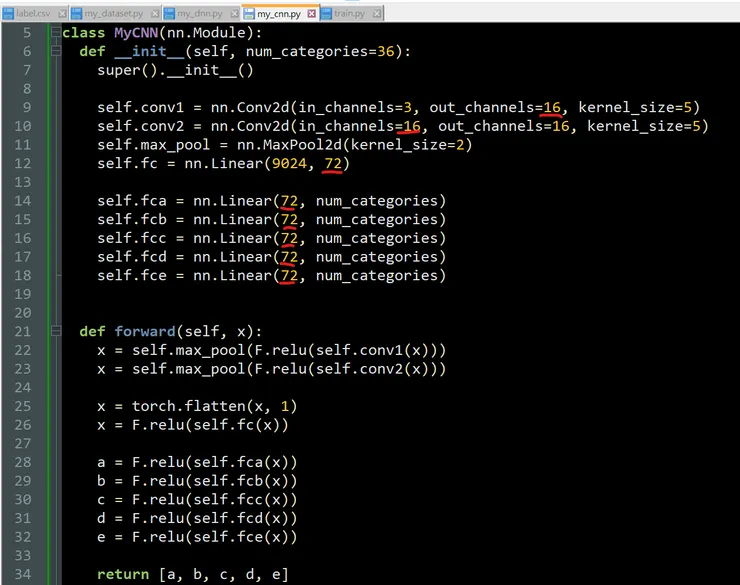Collapse the MyCNN class fold marker
This screenshot has height=585, width=740.
coord(56,32)
